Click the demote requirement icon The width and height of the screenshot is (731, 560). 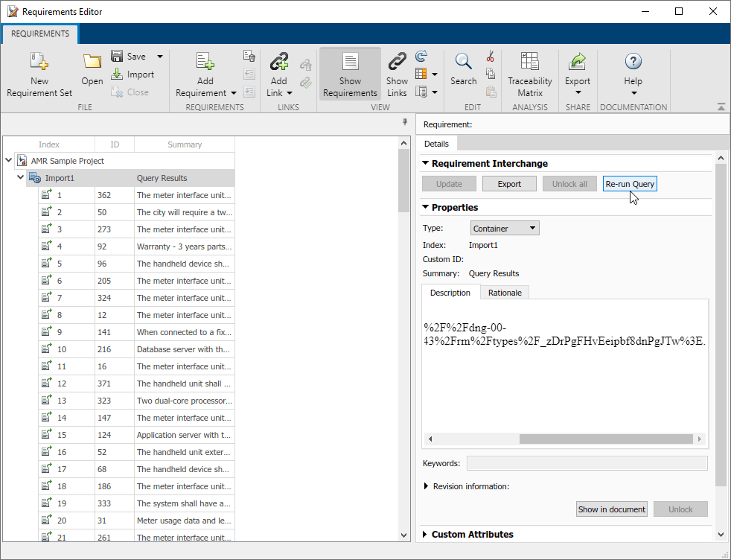point(249,92)
